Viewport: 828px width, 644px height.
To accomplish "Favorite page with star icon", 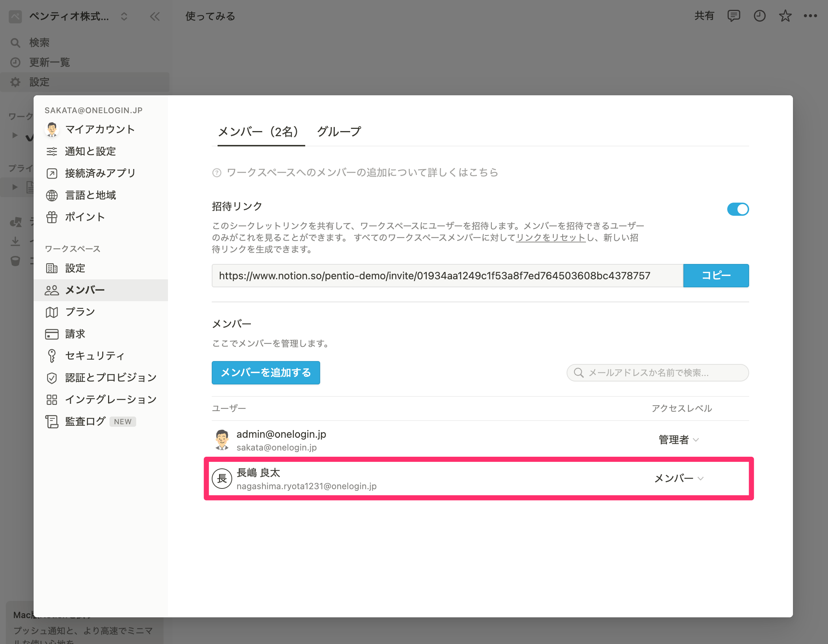I will (x=785, y=16).
